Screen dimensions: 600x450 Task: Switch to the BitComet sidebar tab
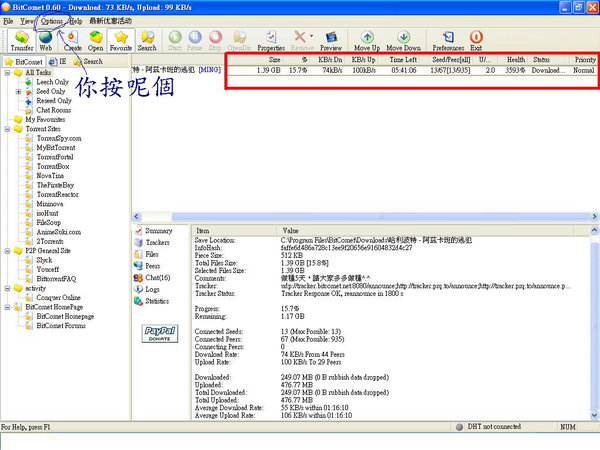point(24,62)
